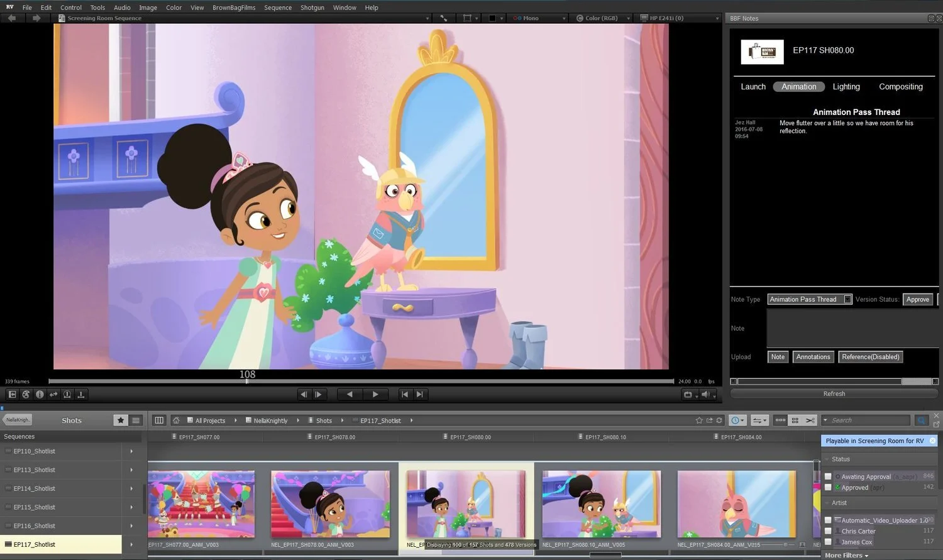Image resolution: width=943 pixels, height=560 pixels.
Task: Click the bookmark star icon beside breadcrumb
Action: [699, 420]
